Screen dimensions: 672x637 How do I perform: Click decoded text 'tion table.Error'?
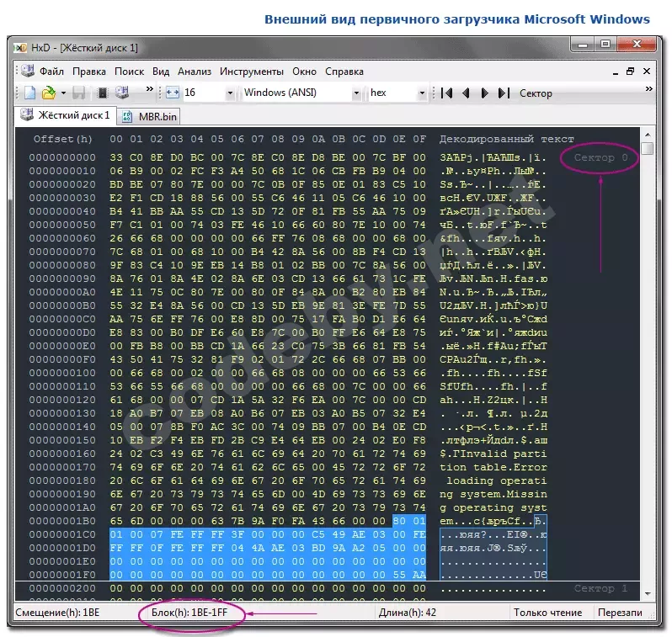coord(493,467)
